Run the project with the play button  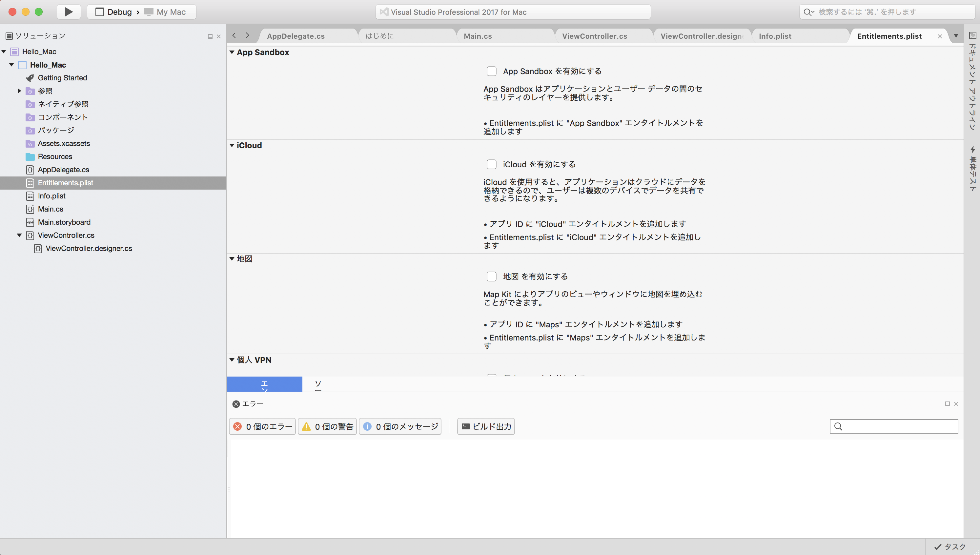(x=69, y=12)
